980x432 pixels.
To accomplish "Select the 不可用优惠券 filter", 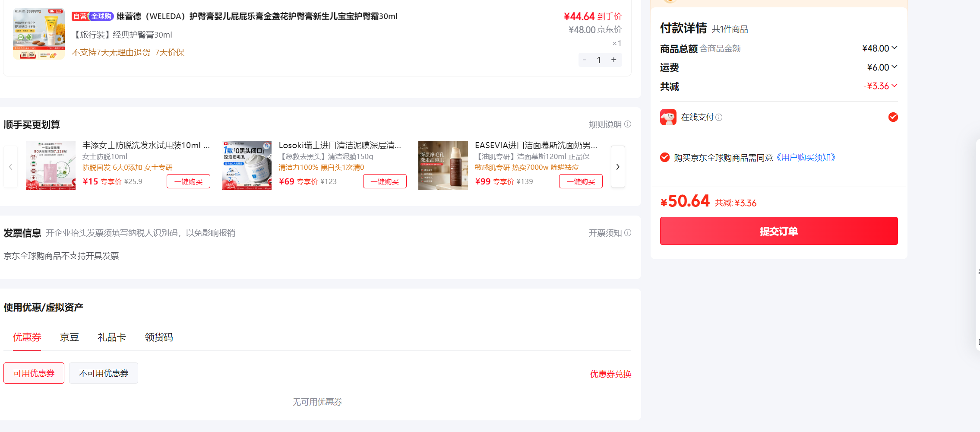I will point(104,373).
